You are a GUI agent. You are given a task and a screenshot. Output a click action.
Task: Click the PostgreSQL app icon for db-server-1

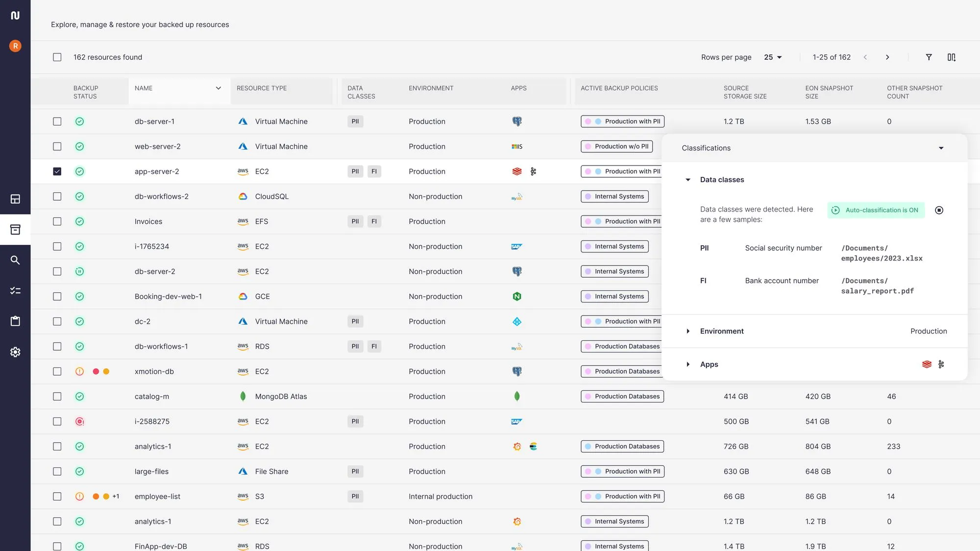pos(517,121)
